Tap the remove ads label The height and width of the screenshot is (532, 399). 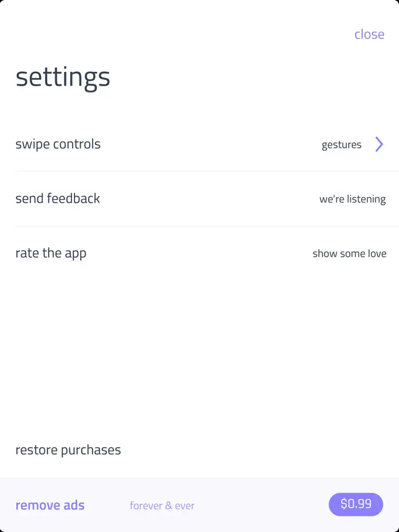click(x=50, y=505)
